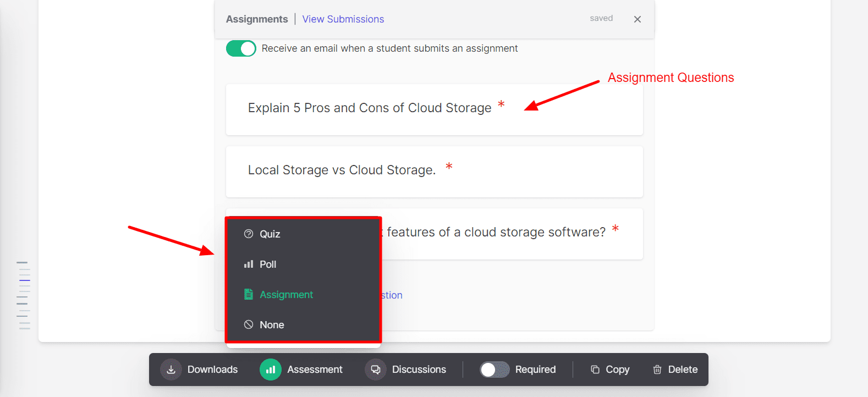Click the green Assignment document icon
This screenshot has height=397, width=868.
pyautogui.click(x=249, y=294)
